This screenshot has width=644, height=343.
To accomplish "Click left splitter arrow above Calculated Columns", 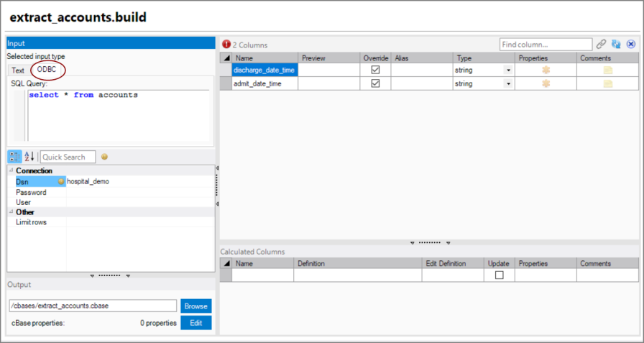I will point(413,243).
